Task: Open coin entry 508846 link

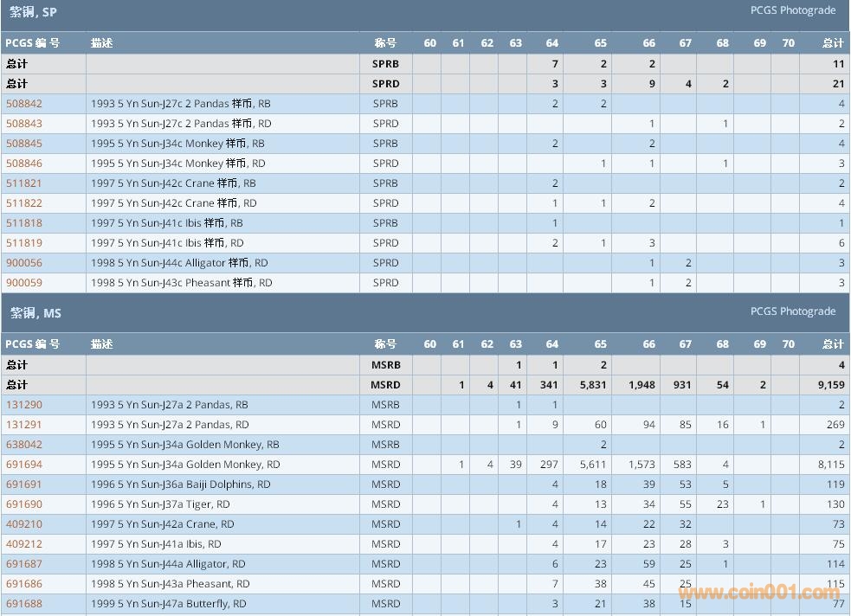Action: [24, 164]
